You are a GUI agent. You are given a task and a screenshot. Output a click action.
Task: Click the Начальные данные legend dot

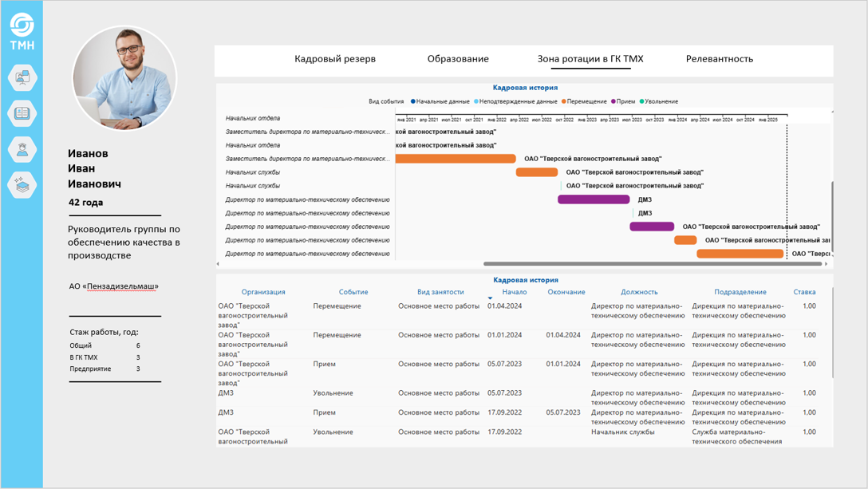pyautogui.click(x=413, y=101)
